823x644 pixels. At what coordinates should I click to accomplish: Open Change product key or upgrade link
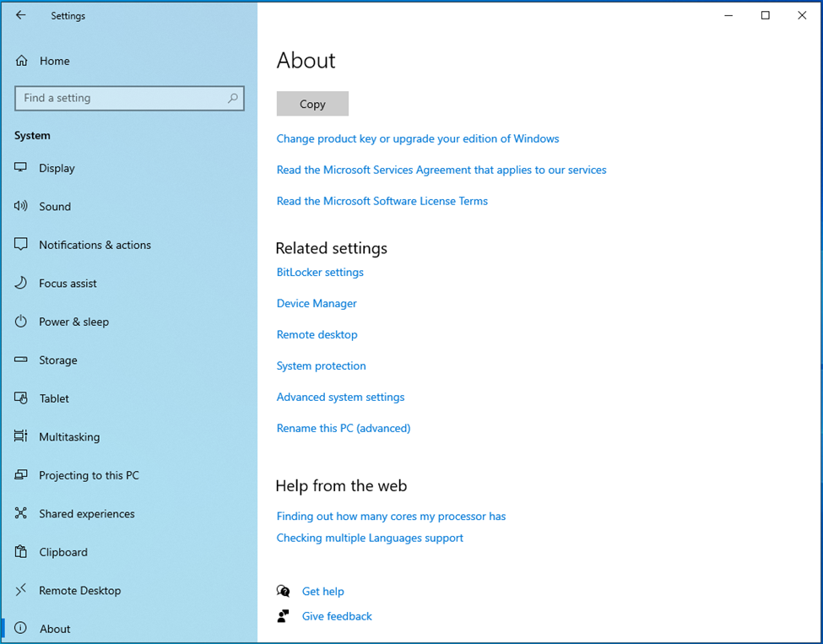coord(418,138)
